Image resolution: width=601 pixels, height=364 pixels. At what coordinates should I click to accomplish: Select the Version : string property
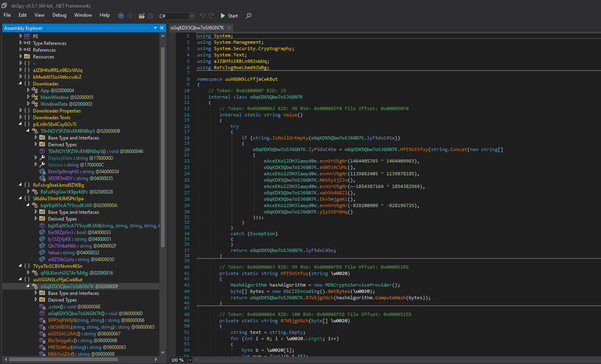click(x=76, y=165)
